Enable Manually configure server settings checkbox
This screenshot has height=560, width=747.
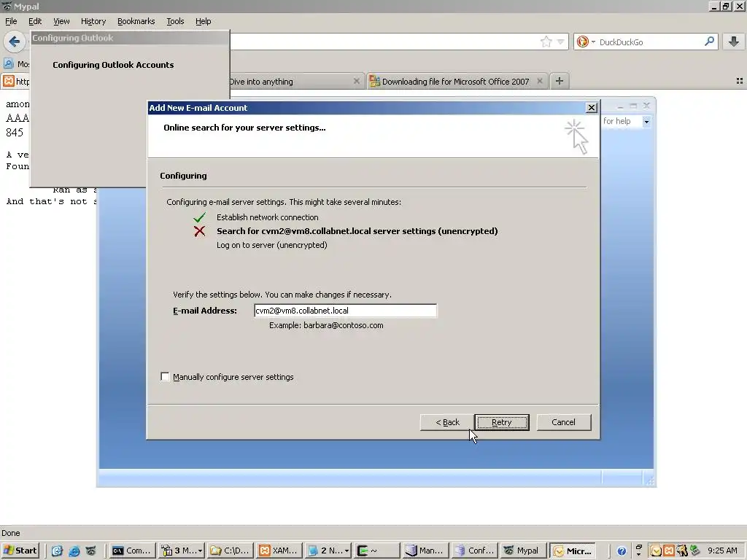point(165,377)
